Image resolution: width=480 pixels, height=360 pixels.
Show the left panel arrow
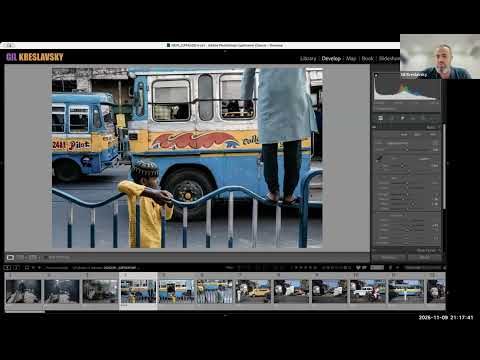[x=2, y=163]
